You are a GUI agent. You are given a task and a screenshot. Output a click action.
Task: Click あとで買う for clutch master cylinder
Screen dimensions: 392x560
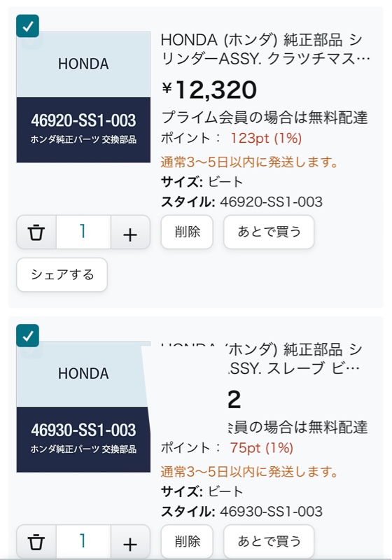click(x=269, y=232)
